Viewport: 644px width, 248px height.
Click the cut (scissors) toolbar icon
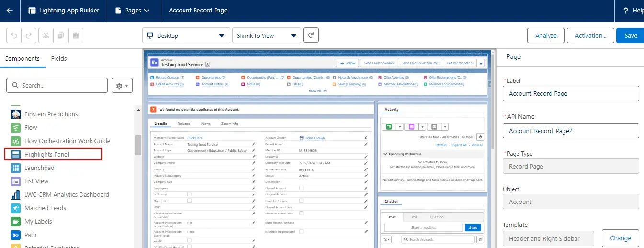coord(46,35)
